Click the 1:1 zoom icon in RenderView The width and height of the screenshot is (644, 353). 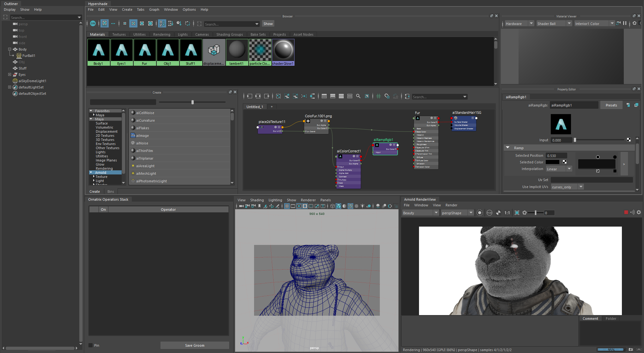[507, 213]
